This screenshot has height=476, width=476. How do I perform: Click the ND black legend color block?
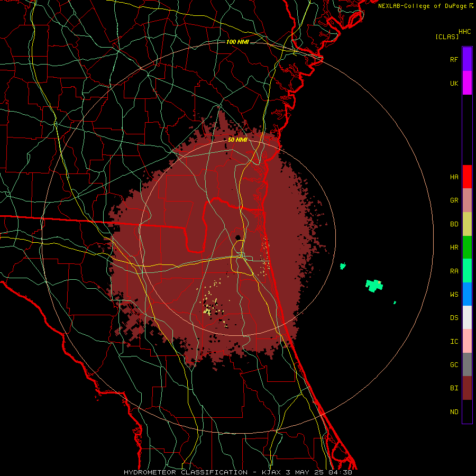tap(467, 411)
